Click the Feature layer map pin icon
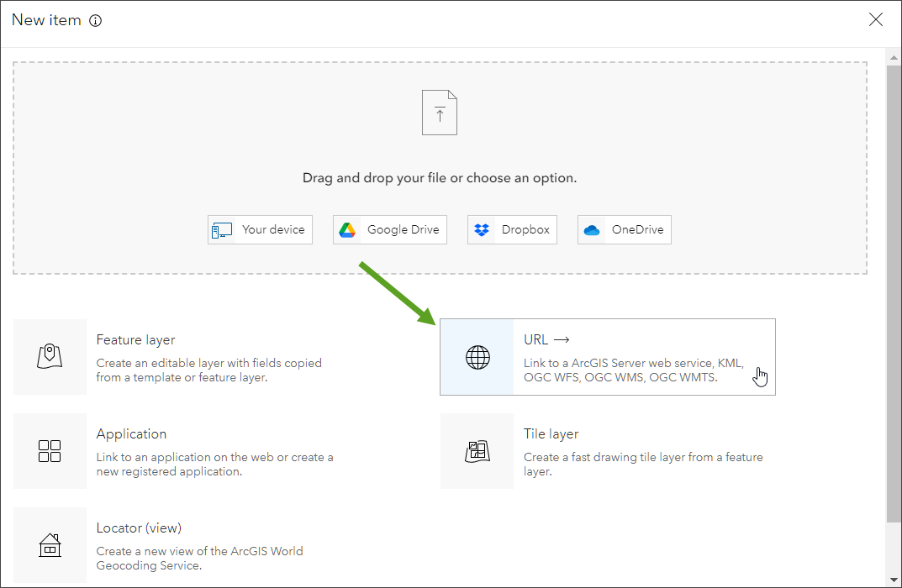The width and height of the screenshot is (902, 588). [x=50, y=356]
